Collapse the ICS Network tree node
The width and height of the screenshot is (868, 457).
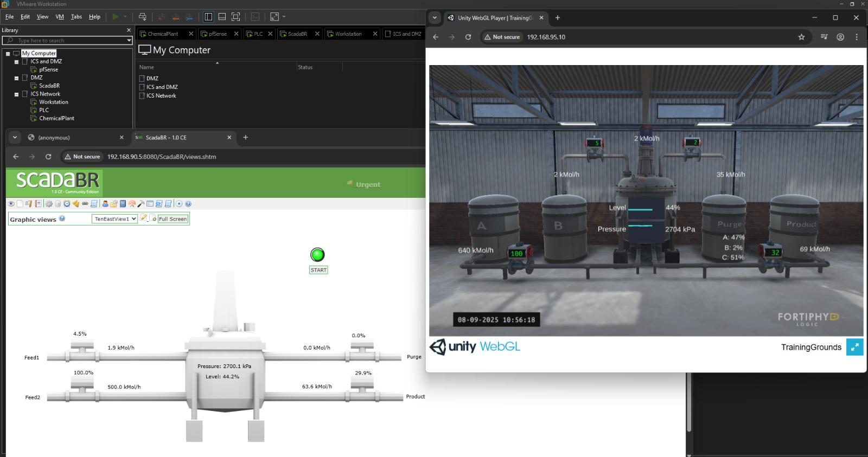(x=16, y=94)
